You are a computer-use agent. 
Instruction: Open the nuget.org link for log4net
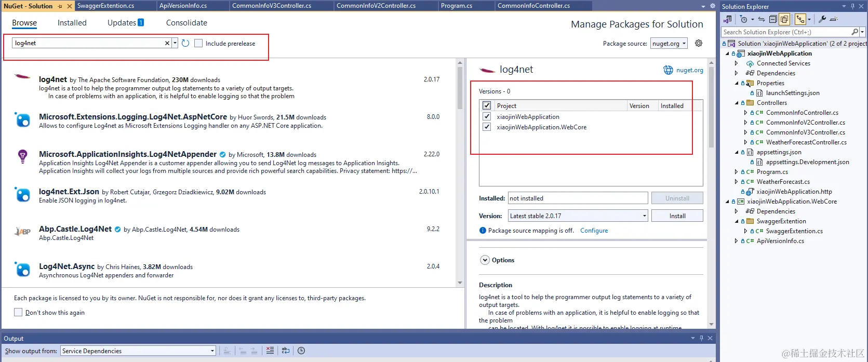coord(689,70)
